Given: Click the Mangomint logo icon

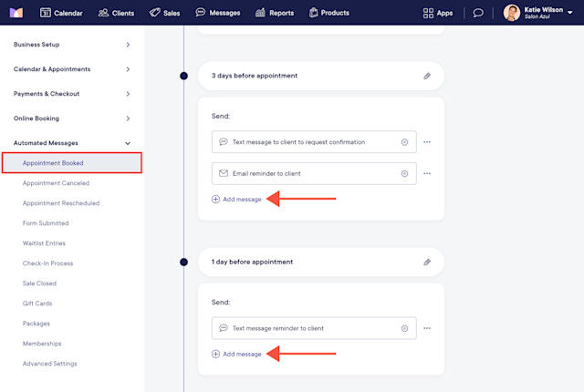Looking at the screenshot, I should point(16,13).
